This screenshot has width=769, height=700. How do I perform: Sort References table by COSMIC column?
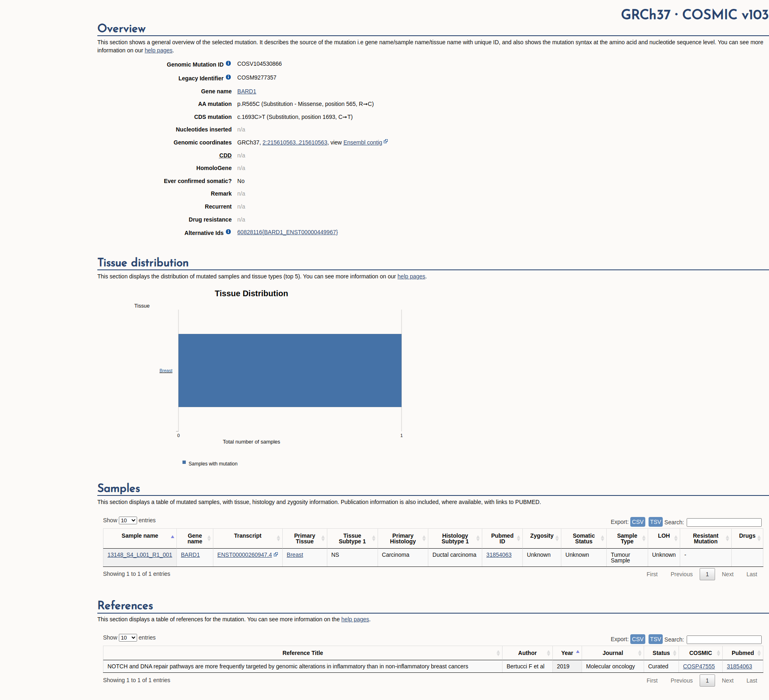click(700, 653)
